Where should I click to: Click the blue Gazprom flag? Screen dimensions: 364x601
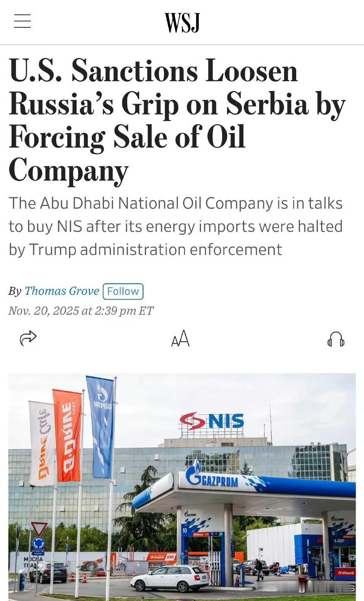100,426
